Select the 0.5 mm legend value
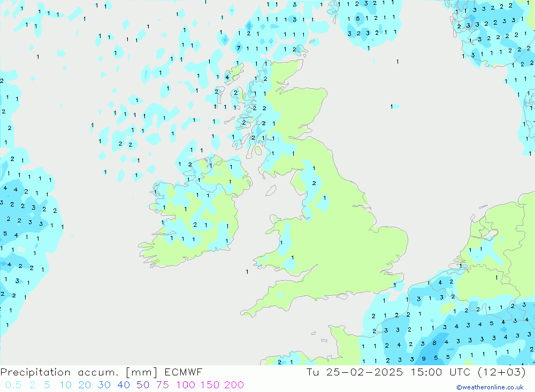This screenshot has width=535, height=392. coord(13,385)
